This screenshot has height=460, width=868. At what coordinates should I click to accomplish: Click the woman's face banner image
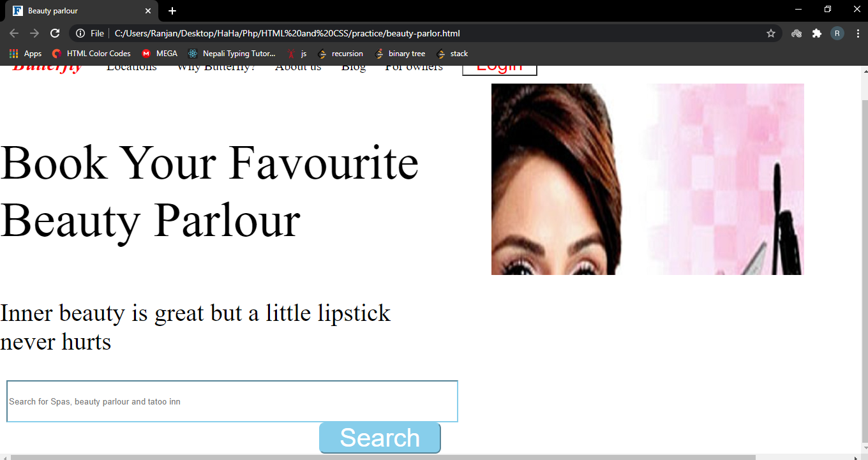(x=648, y=179)
